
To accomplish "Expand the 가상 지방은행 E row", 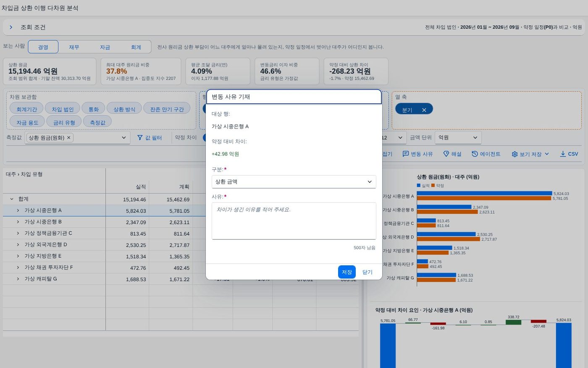I will pos(18,256).
